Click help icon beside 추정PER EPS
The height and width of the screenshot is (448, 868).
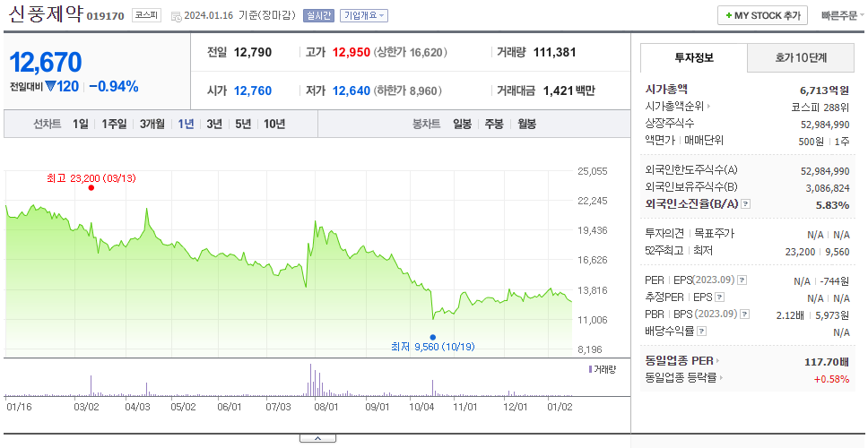[x=719, y=297]
